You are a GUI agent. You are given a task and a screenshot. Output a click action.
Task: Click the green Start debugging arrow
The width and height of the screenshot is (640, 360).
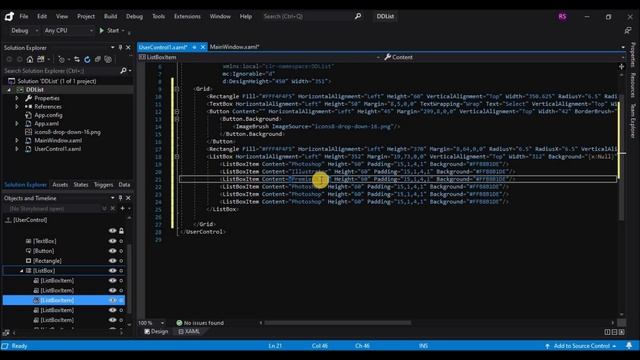(102, 31)
